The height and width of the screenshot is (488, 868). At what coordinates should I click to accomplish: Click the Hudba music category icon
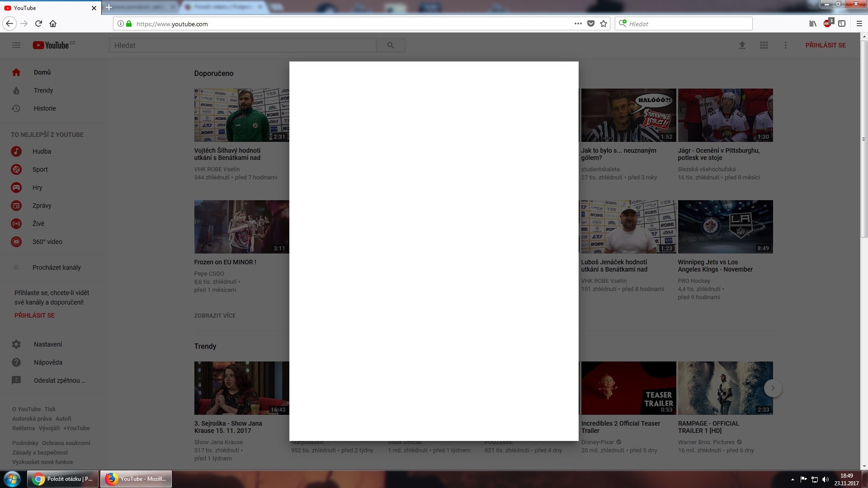[16, 151]
